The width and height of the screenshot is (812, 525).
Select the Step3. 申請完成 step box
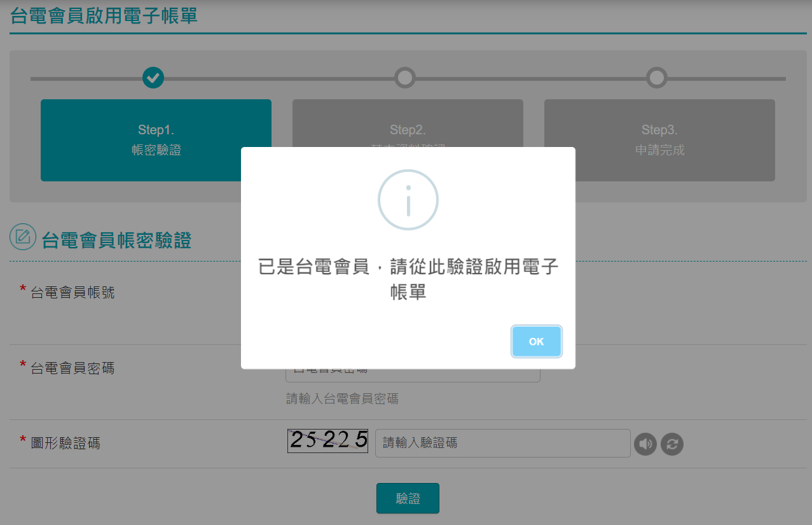[x=659, y=140]
